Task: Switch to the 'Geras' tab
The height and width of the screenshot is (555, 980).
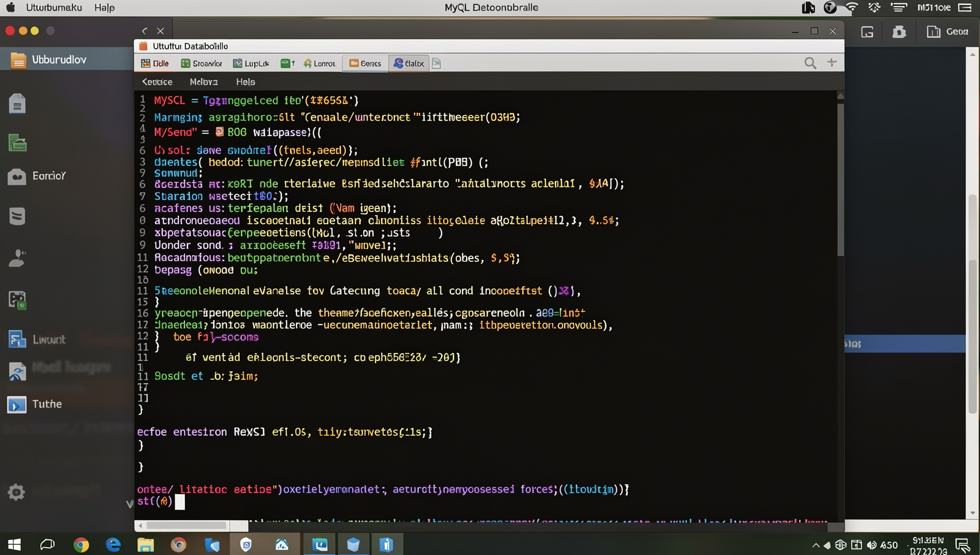Action: tap(365, 63)
